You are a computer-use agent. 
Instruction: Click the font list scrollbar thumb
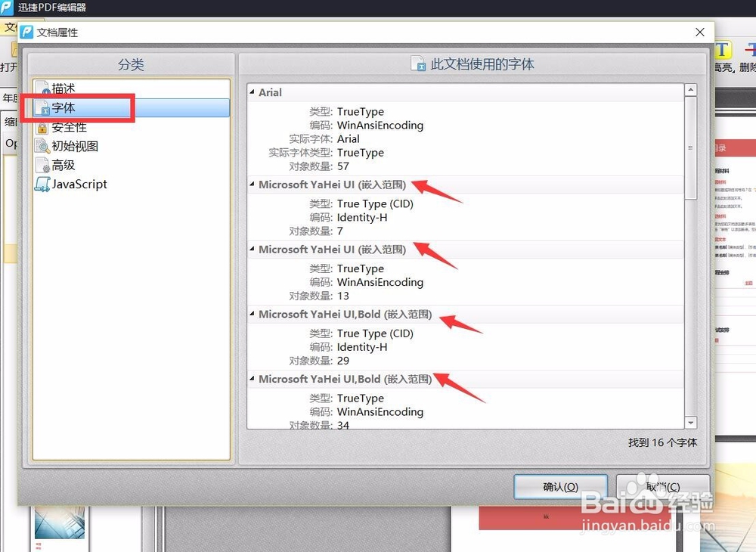click(x=691, y=147)
